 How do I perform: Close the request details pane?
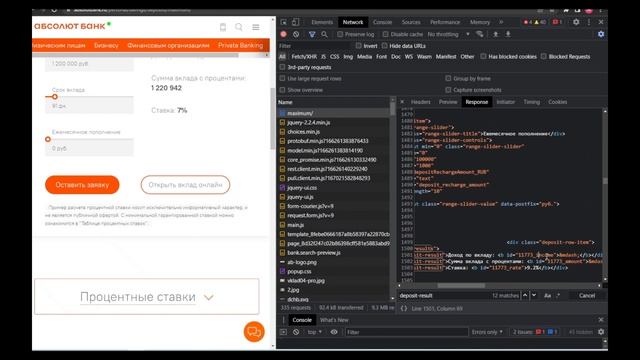coord(402,102)
